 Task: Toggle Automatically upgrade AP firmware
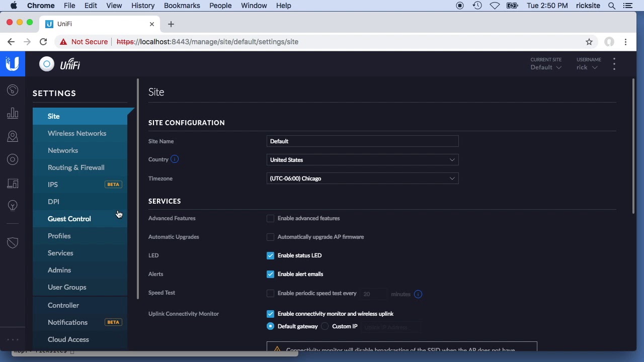[271, 237]
